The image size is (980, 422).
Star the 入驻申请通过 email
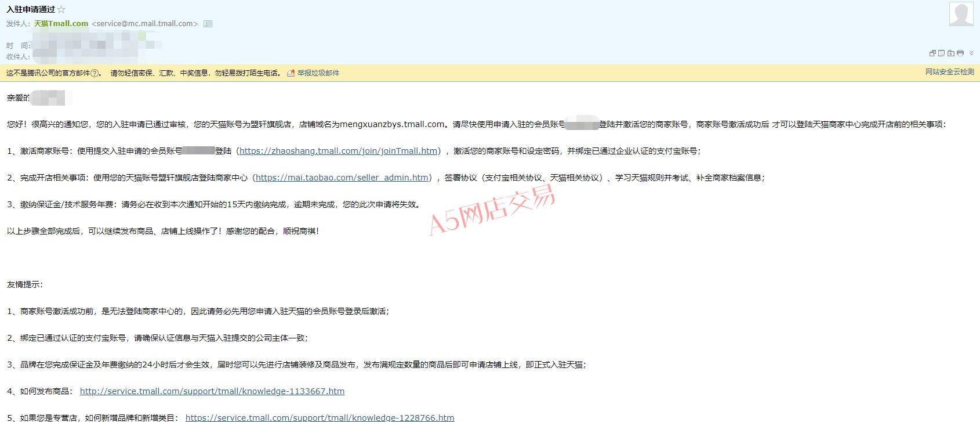click(x=61, y=9)
